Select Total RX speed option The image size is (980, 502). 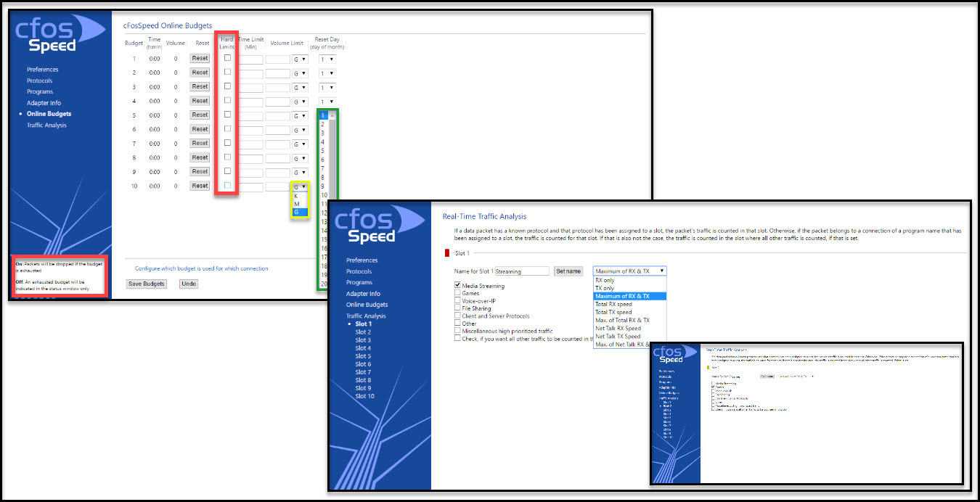point(629,304)
